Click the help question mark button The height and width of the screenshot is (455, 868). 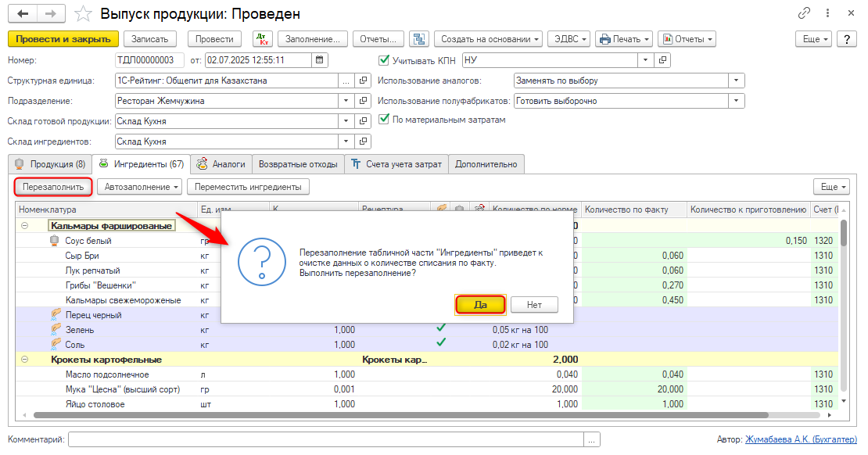pos(846,39)
